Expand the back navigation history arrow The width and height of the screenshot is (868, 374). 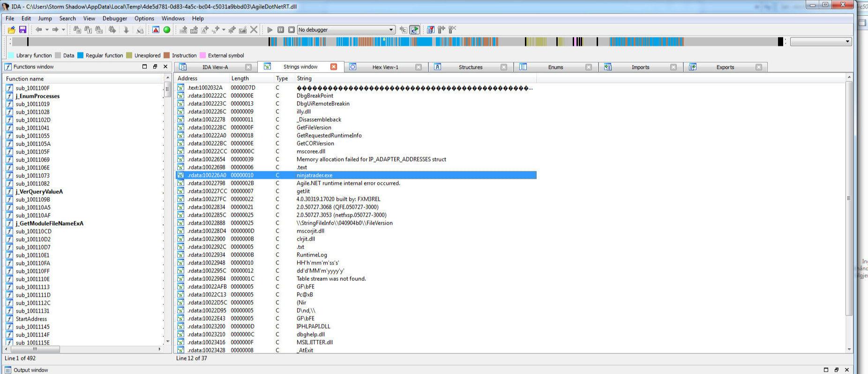point(47,29)
